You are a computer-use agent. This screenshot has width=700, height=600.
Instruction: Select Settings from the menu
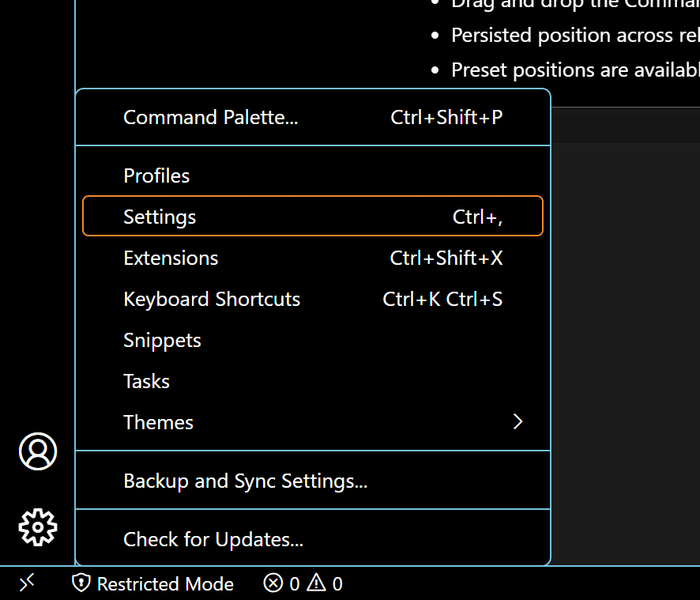coord(160,217)
